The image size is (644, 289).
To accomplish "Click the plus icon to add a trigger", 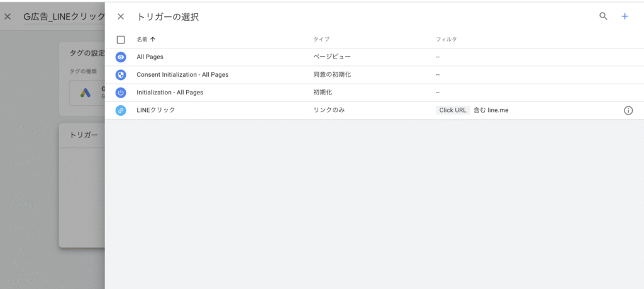I will coord(625,17).
